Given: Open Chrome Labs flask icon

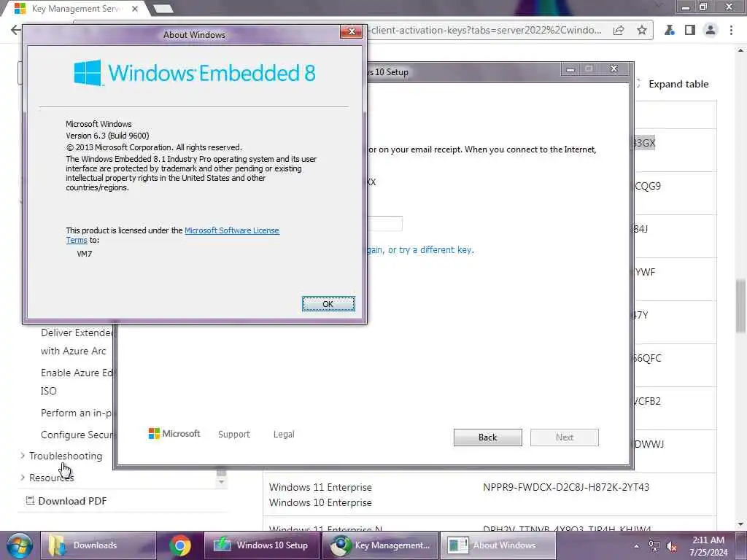Looking at the screenshot, I should tap(670, 31).
